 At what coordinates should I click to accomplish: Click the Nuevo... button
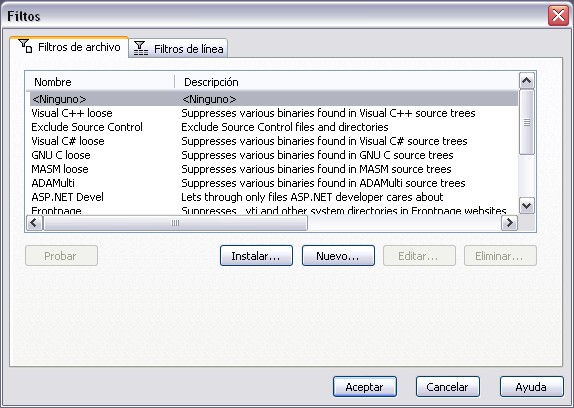[338, 255]
